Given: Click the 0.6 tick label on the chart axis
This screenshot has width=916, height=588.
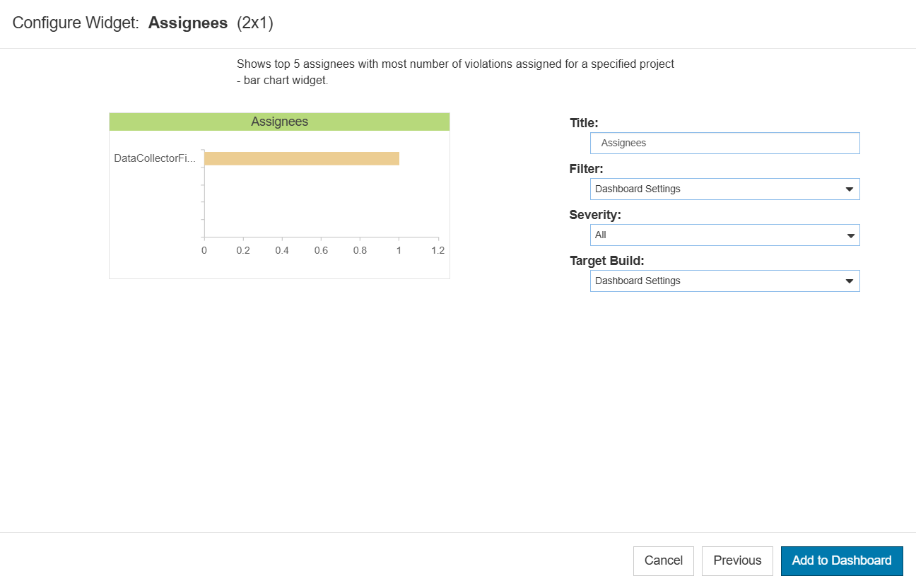Looking at the screenshot, I should coord(321,250).
